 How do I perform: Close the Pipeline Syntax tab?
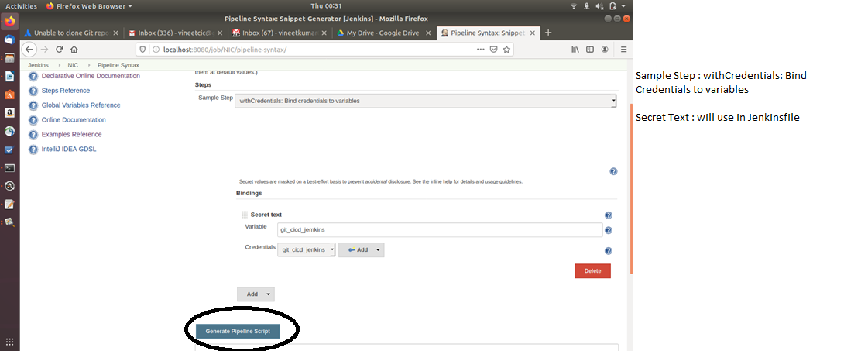pos(533,33)
